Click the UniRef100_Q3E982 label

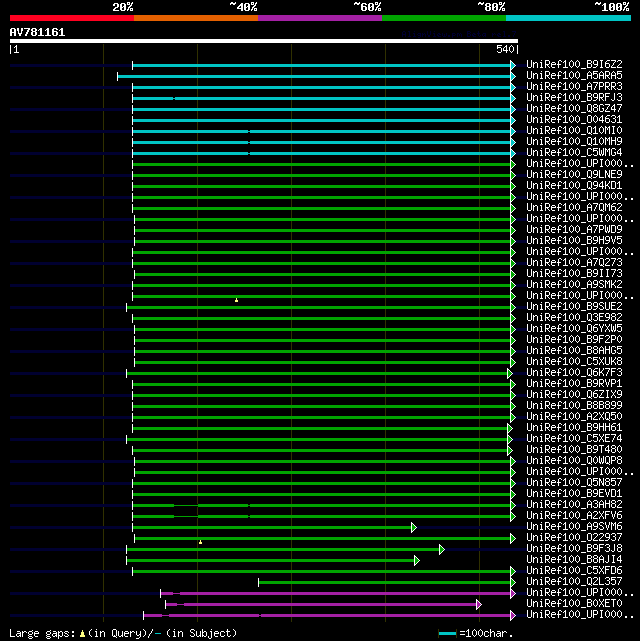(x=574, y=318)
